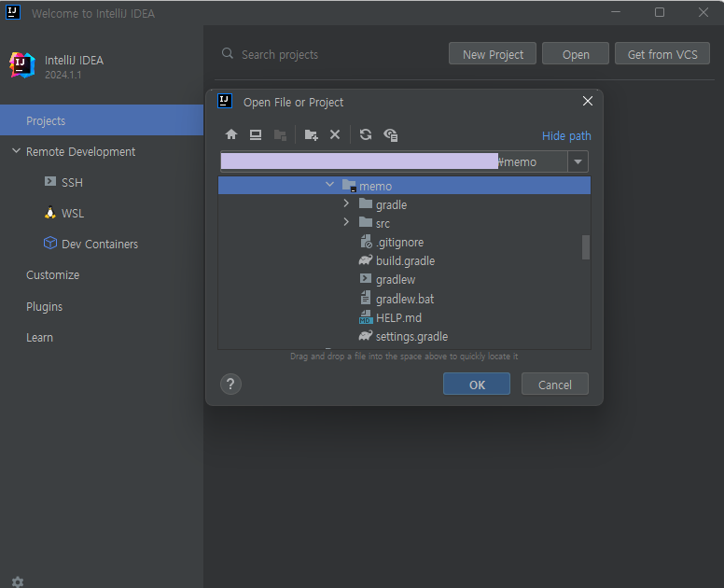Screen dimensions: 724x588
Task: Click the .gitignore file icon
Action: pos(366,242)
